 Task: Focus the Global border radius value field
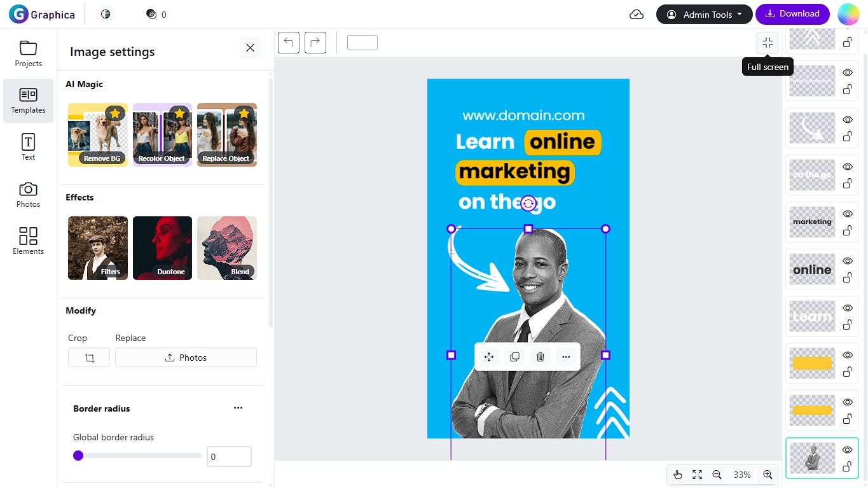click(x=229, y=457)
